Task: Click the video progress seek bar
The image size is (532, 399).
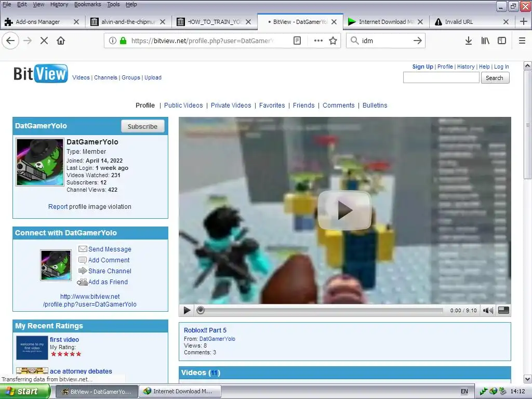Action: coord(322,311)
